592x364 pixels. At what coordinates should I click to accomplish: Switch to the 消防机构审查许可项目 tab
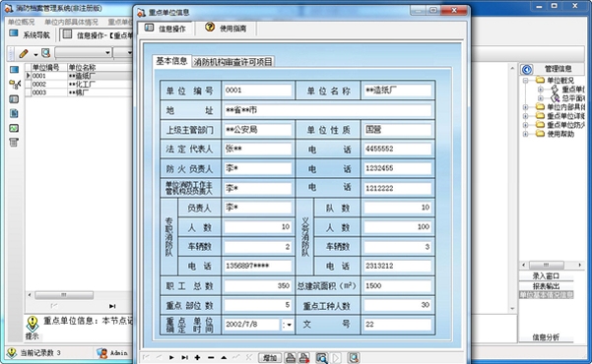pyautogui.click(x=232, y=62)
